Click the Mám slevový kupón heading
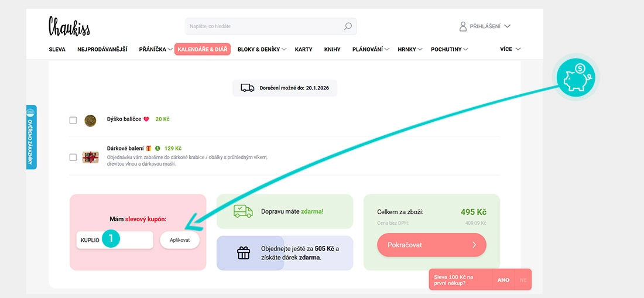 [138, 219]
